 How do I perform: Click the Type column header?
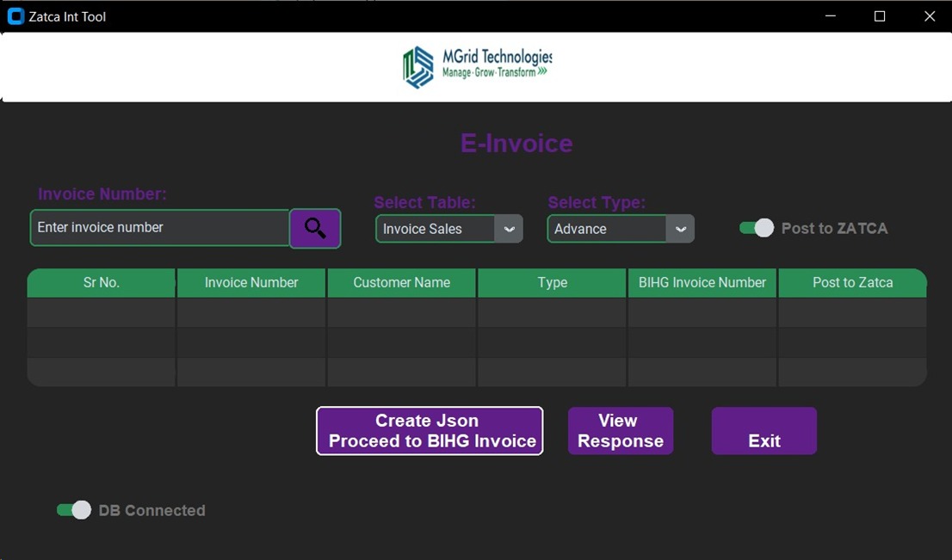552,283
